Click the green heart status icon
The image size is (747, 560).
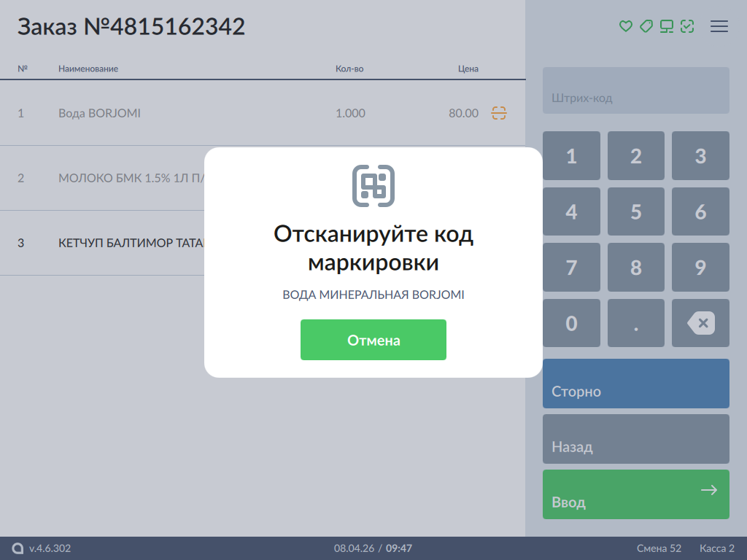(x=625, y=26)
